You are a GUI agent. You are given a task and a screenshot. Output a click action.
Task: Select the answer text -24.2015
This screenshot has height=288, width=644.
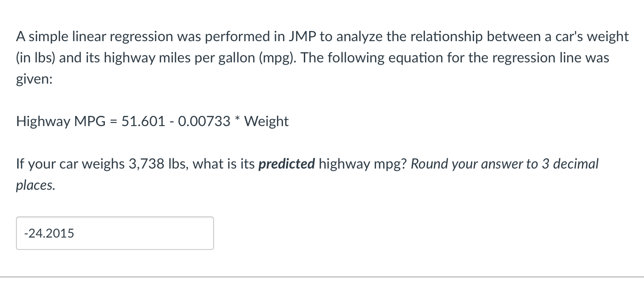(x=49, y=233)
